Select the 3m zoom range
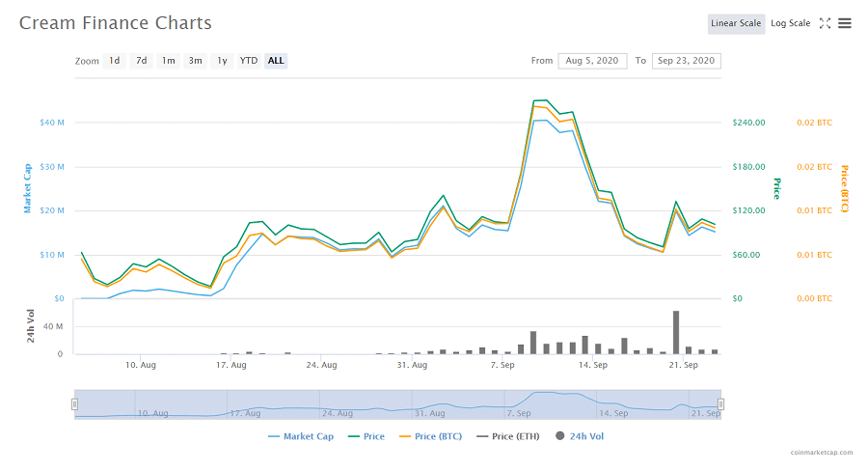 coord(196,61)
